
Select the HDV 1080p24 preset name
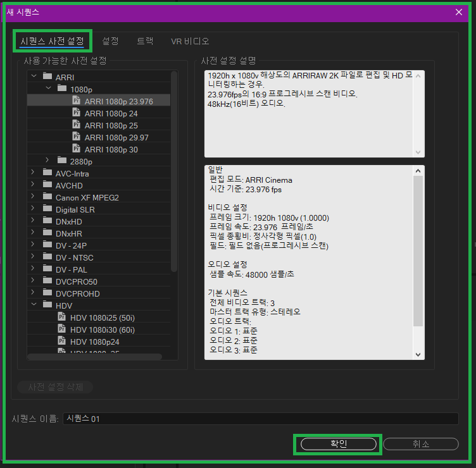(x=95, y=342)
